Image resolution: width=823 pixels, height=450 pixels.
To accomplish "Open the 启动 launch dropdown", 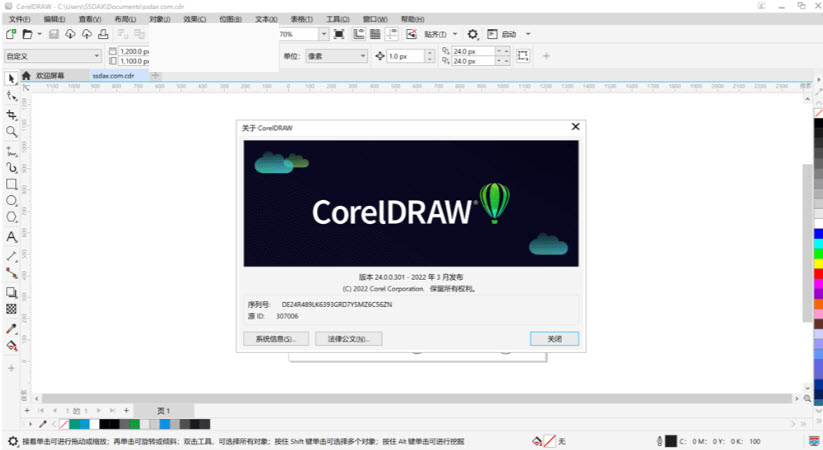I will coord(528,34).
